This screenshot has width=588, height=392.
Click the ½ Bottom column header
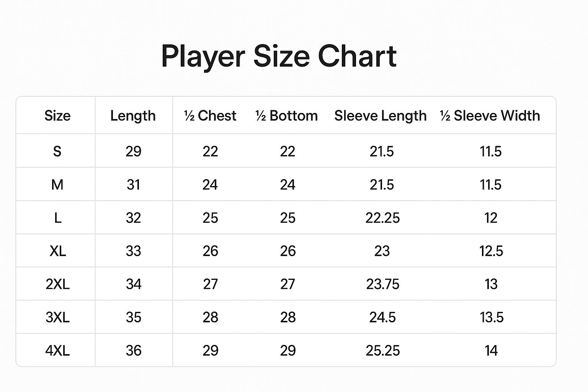click(287, 116)
